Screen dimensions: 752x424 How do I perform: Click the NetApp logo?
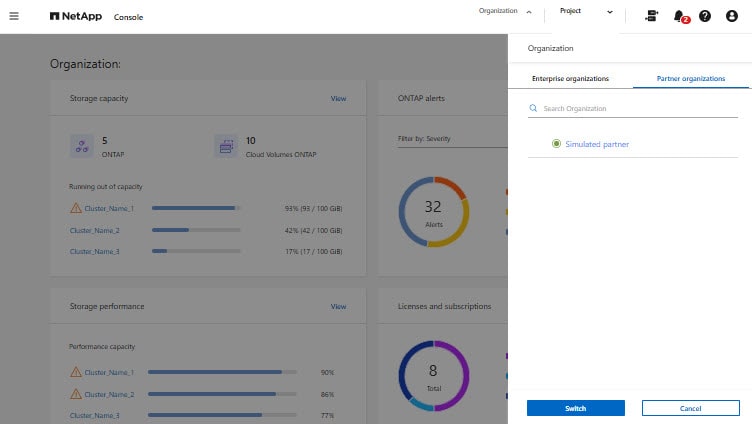(x=78, y=17)
